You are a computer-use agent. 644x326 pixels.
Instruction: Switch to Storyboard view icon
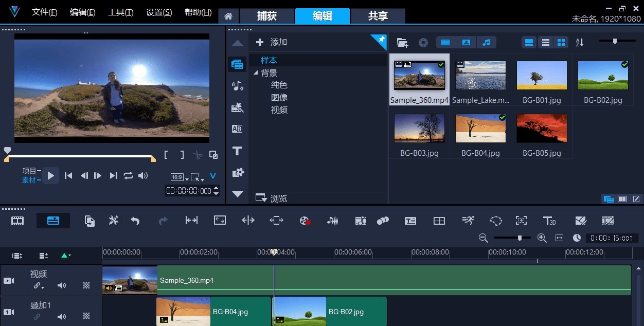17,221
